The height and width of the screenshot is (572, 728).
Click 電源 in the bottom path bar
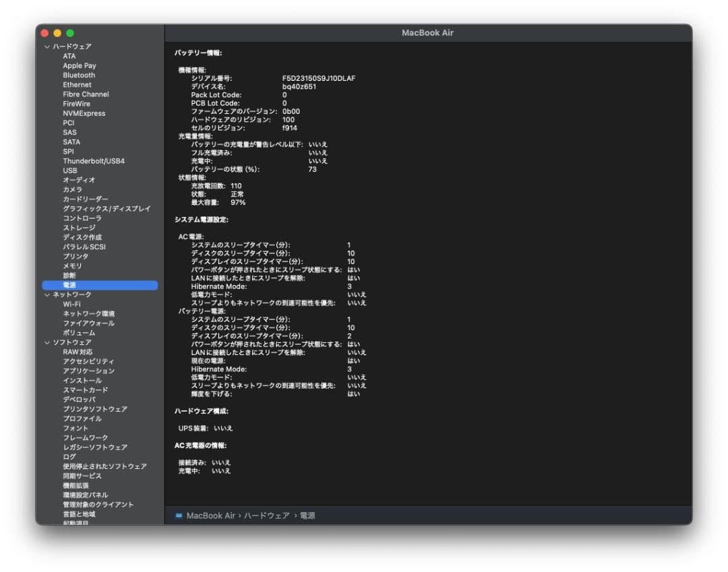(307, 515)
